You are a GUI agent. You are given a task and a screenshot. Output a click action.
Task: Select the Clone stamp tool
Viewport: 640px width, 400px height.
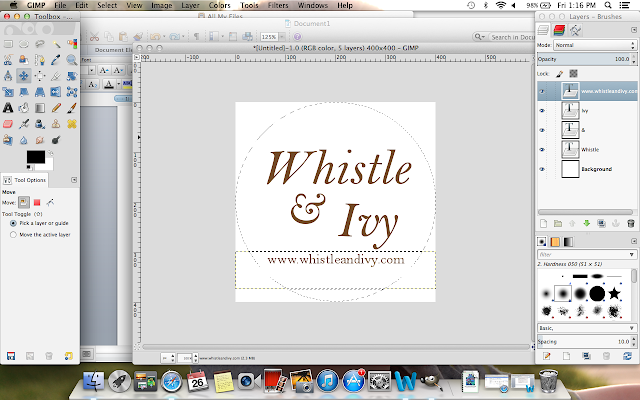tap(56, 124)
